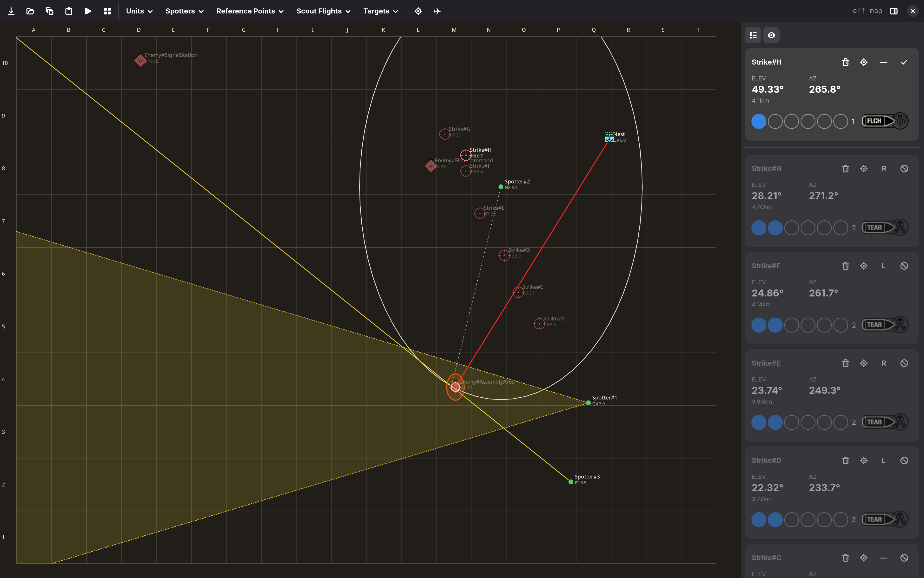Delete Strike#H with its trash icon
The width and height of the screenshot is (924, 578).
[x=845, y=62]
